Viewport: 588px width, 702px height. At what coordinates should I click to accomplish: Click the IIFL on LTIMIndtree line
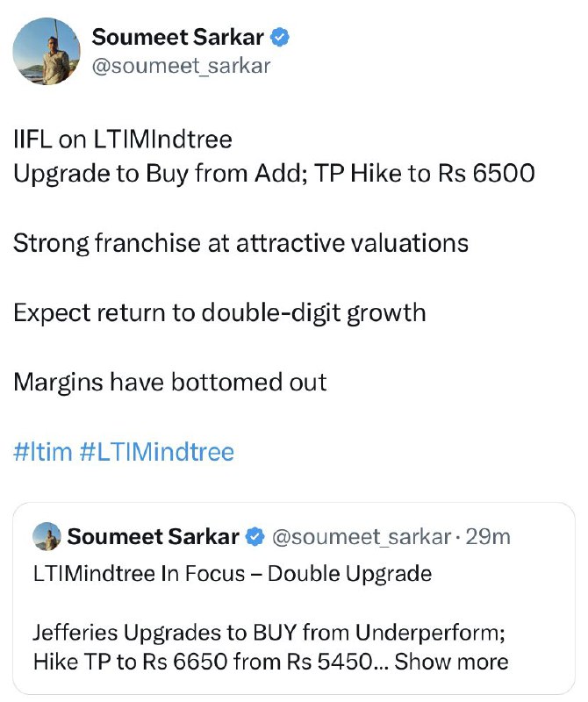pos(123,140)
